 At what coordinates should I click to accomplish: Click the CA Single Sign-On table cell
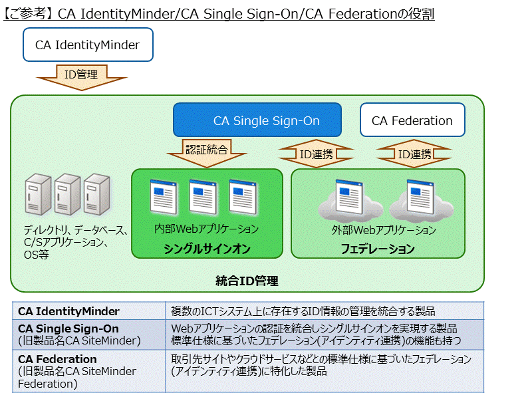[x=89, y=334]
